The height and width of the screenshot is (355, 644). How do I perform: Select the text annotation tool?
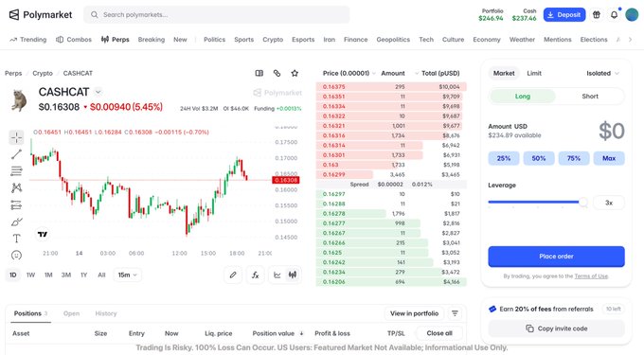click(16, 239)
